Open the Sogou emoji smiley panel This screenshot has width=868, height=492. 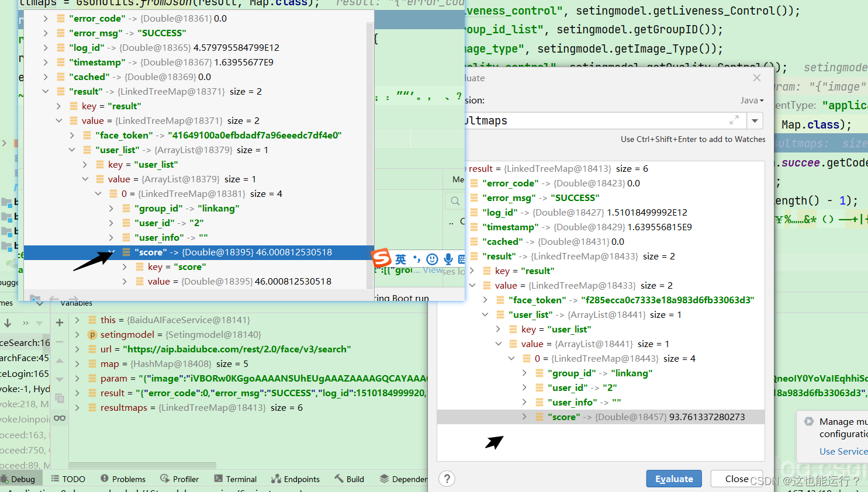(432, 259)
